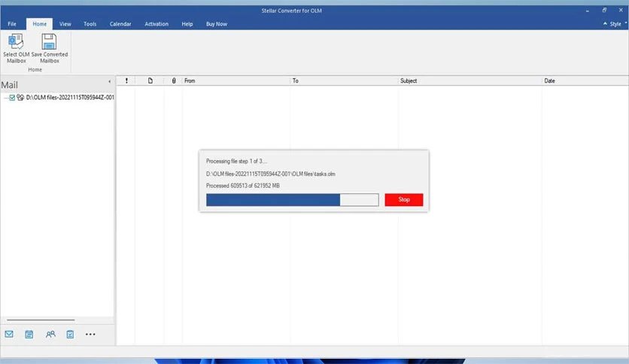Screen dimensions: 629x364
Task: Open the File menu
Action: tap(12, 24)
